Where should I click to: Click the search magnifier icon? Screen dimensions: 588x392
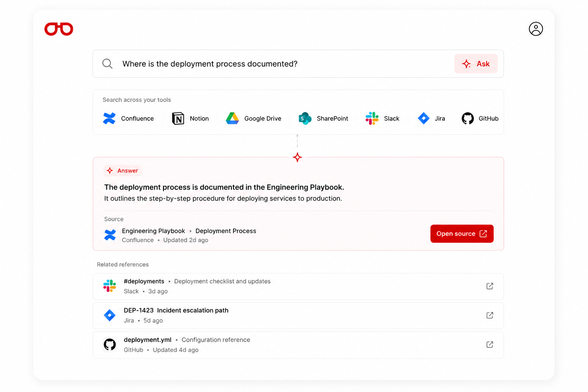click(x=108, y=64)
